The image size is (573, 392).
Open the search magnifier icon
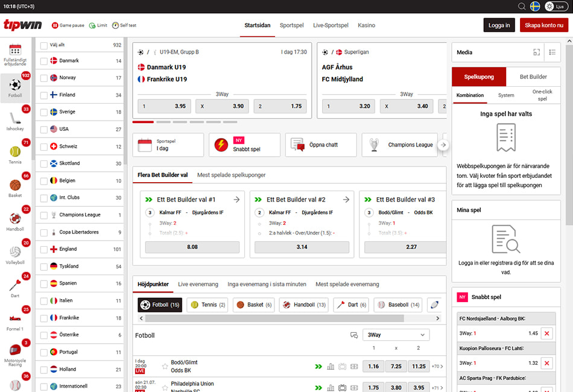click(522, 7)
